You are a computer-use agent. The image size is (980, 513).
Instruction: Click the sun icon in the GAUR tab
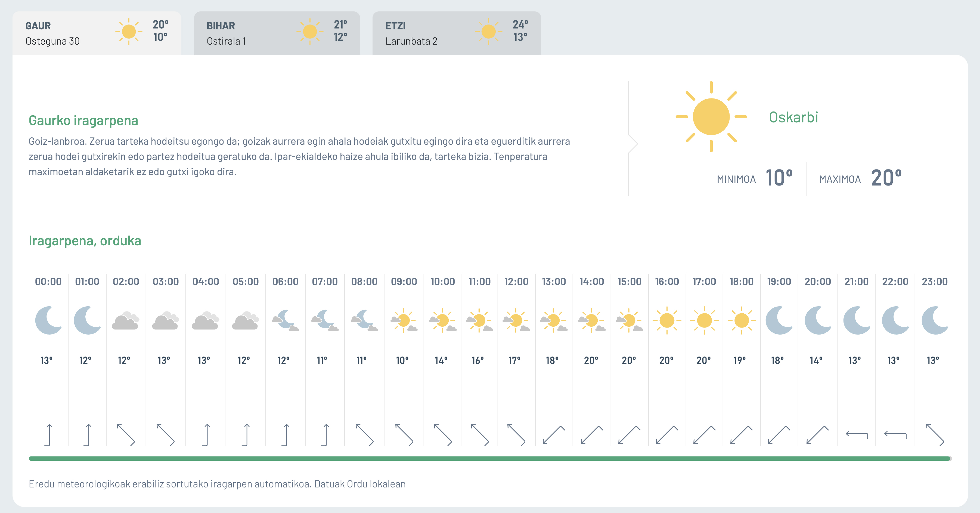click(x=129, y=32)
